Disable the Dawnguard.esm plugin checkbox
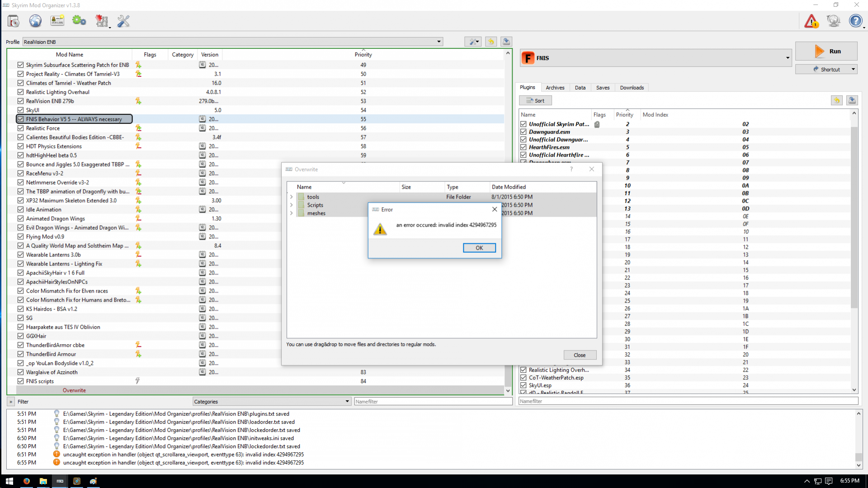The height and width of the screenshot is (488, 868). coord(523,132)
